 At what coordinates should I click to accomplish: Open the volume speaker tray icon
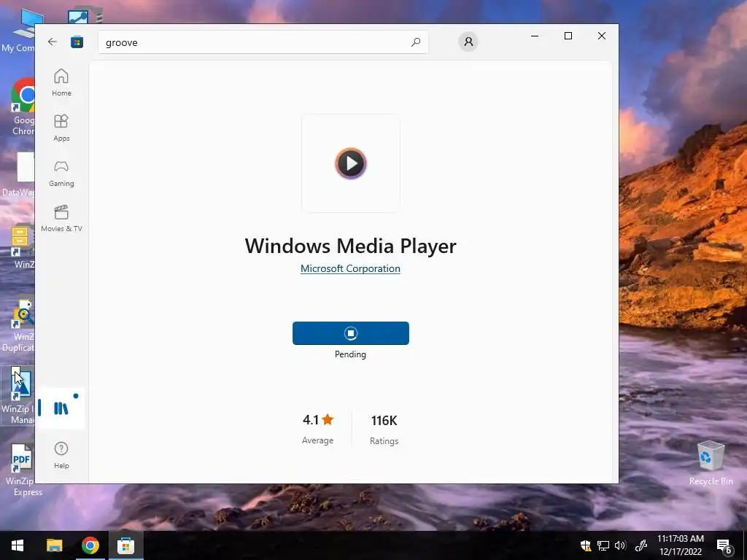(620, 545)
